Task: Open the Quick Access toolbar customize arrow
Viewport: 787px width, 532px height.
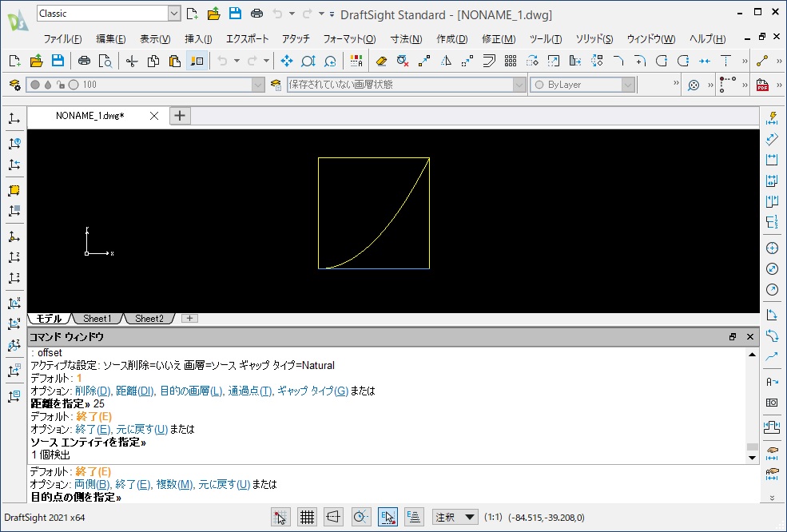Action: click(332, 14)
